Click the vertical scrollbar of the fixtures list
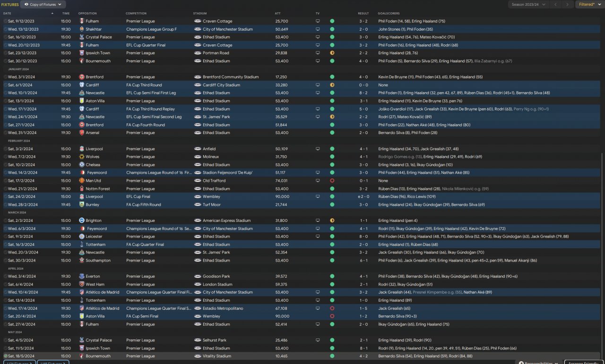The height and width of the screenshot is (364, 605). tap(603, 255)
